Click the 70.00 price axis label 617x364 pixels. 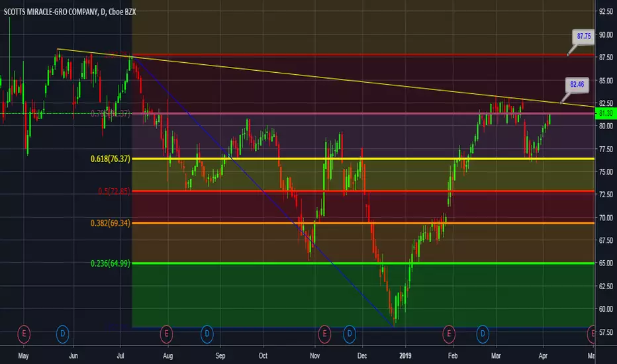(606, 217)
